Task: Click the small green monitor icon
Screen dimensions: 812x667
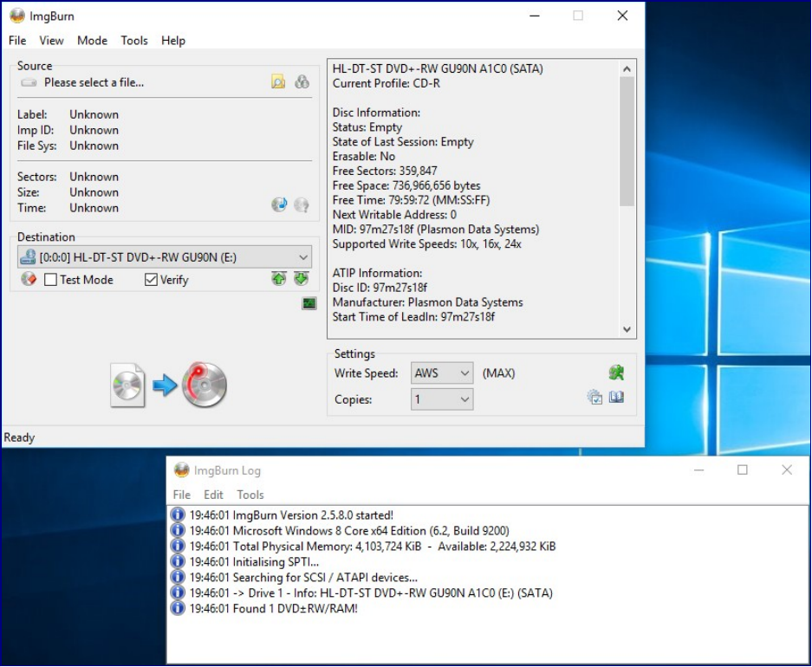Action: pyautogui.click(x=309, y=303)
